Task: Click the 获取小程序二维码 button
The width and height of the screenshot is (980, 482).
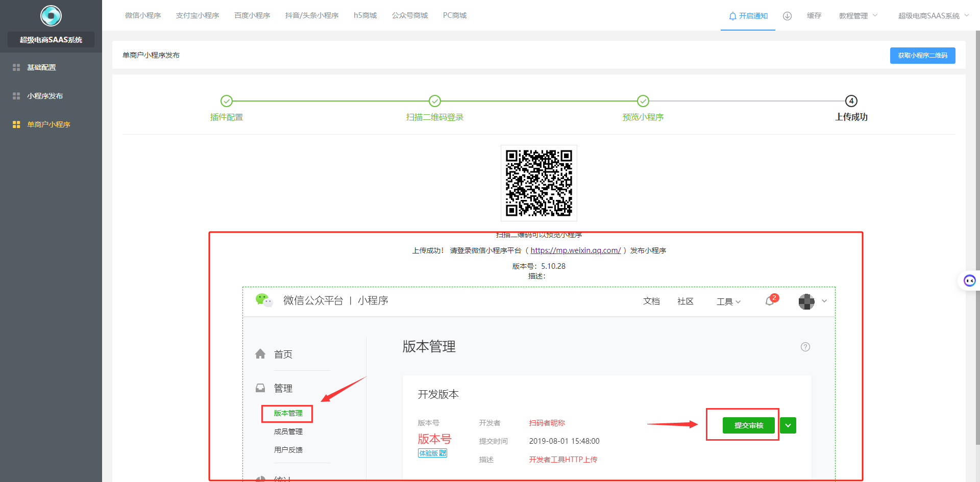Action: [x=922, y=56]
